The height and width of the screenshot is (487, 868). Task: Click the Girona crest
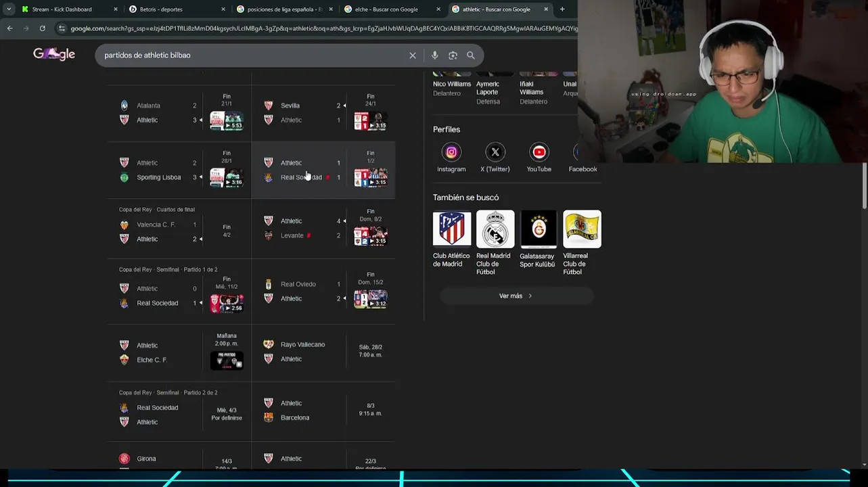point(124,459)
